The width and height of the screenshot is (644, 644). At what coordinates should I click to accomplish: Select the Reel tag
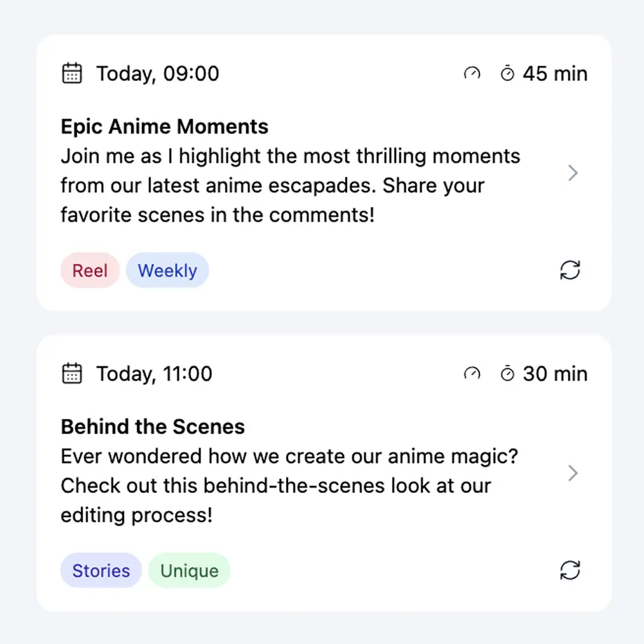pyautogui.click(x=89, y=270)
